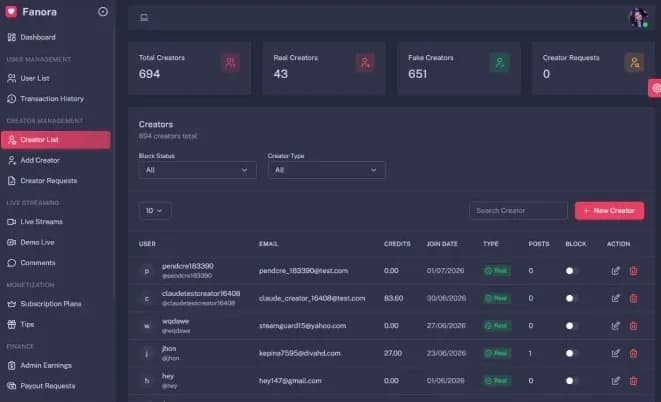Viewport: 661px width, 402px height.
Task: Toggle the sidebar collapse circle icon
Action: point(103,12)
